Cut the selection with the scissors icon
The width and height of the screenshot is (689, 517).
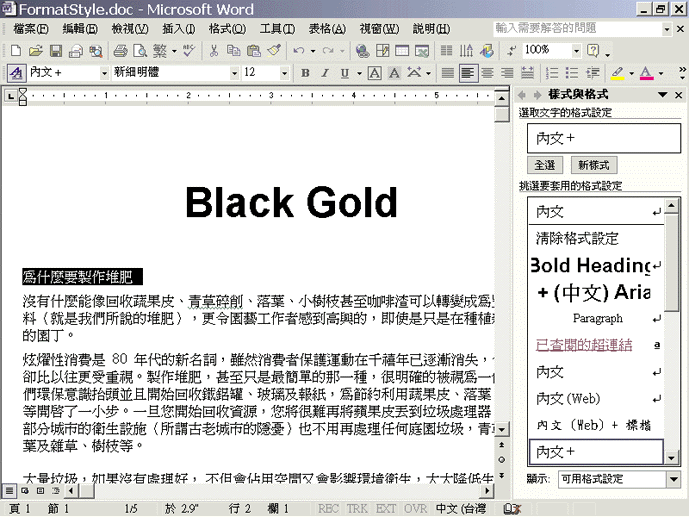point(214,51)
